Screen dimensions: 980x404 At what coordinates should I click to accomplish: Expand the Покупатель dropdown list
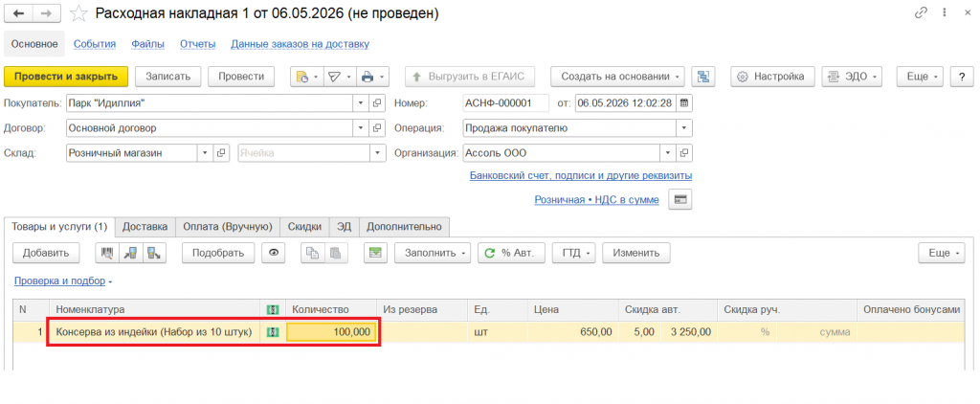click(x=361, y=103)
